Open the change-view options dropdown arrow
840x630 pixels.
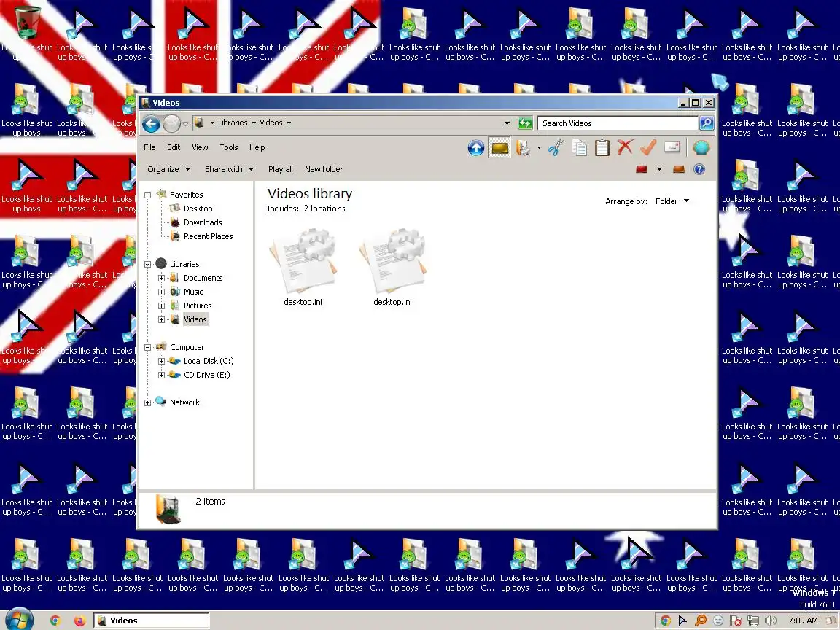point(659,169)
